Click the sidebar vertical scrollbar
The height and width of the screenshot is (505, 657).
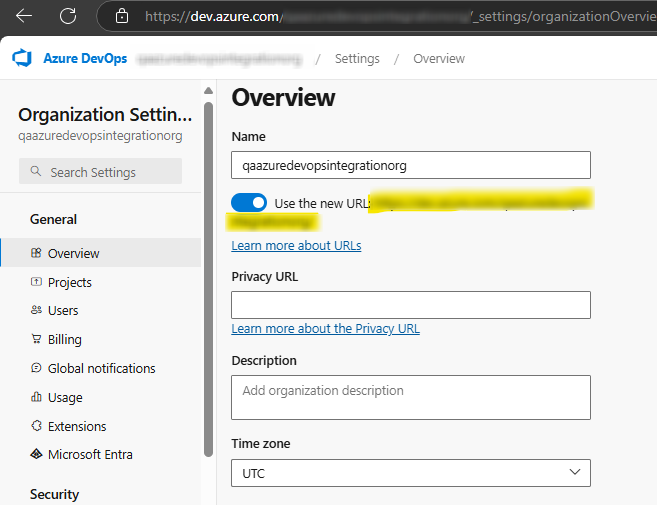tap(208, 280)
